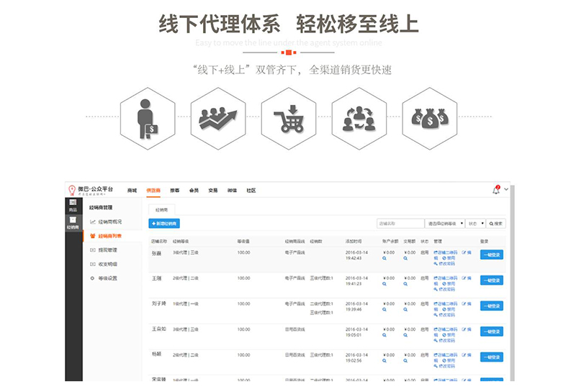The height and width of the screenshot is (392, 576).
Task: Click 一键登录 for 杨颖
Action: tap(492, 357)
